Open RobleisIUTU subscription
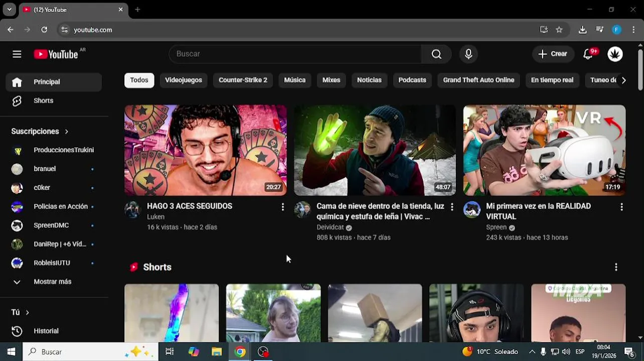 (54, 263)
